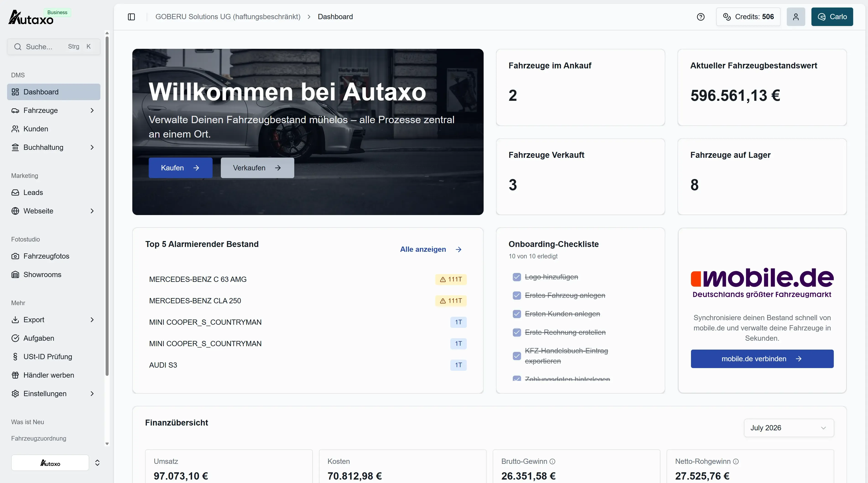Click the Autaxo Business logo
Screen dimensions: 868x483
pyautogui.click(x=39, y=17)
